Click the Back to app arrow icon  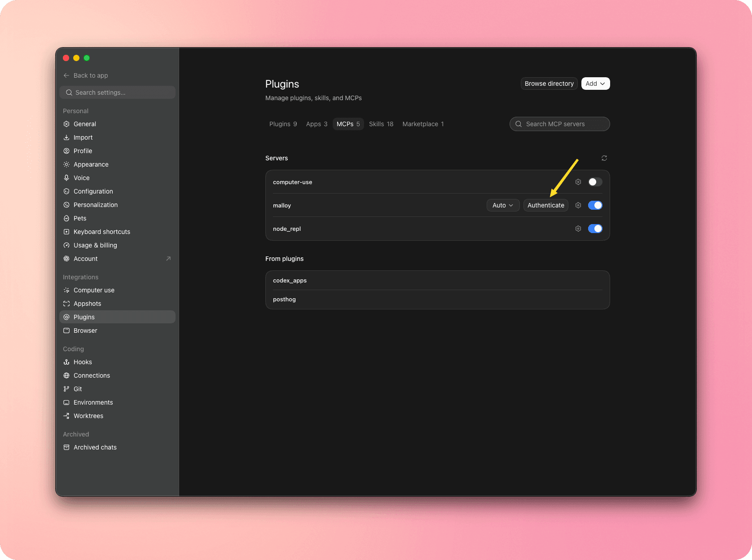66,75
